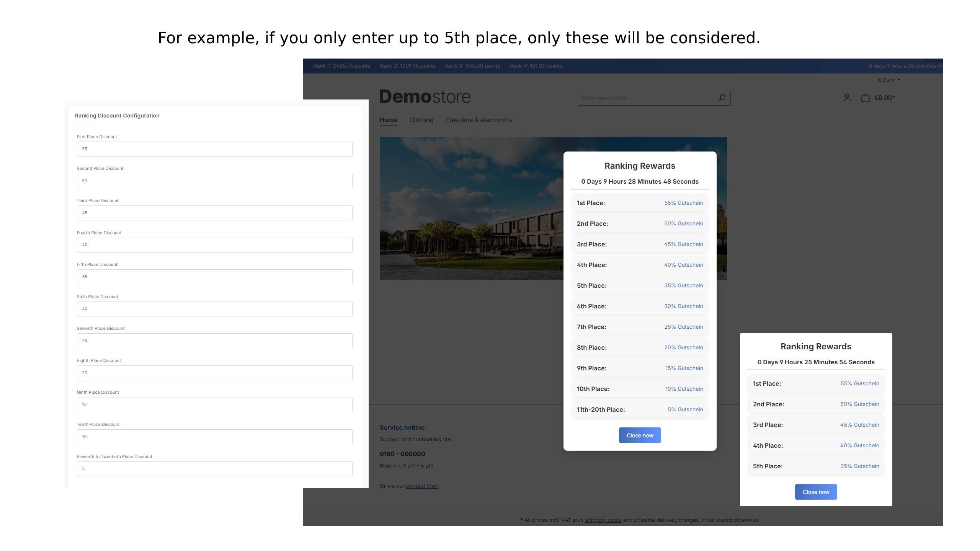This screenshot has width=980, height=551.
Task: Click Rank 1: 2485.75 points in top bar
Action: coord(342,66)
